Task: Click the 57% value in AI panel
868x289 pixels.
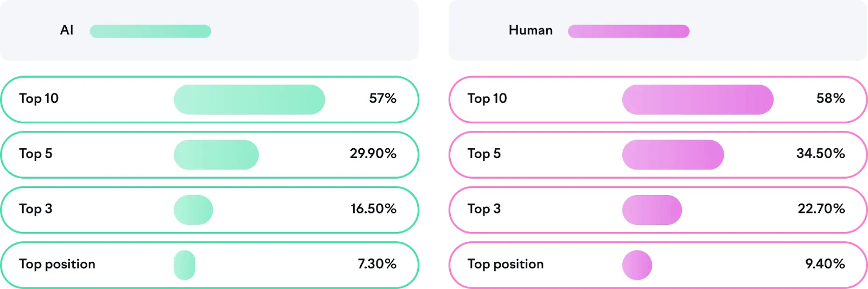Action: (x=382, y=98)
